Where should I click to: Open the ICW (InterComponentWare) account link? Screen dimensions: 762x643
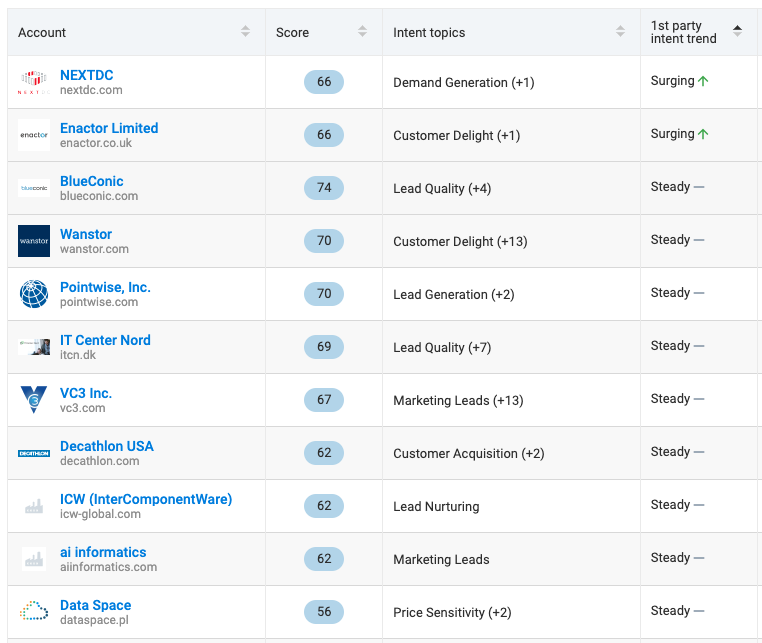click(x=146, y=499)
